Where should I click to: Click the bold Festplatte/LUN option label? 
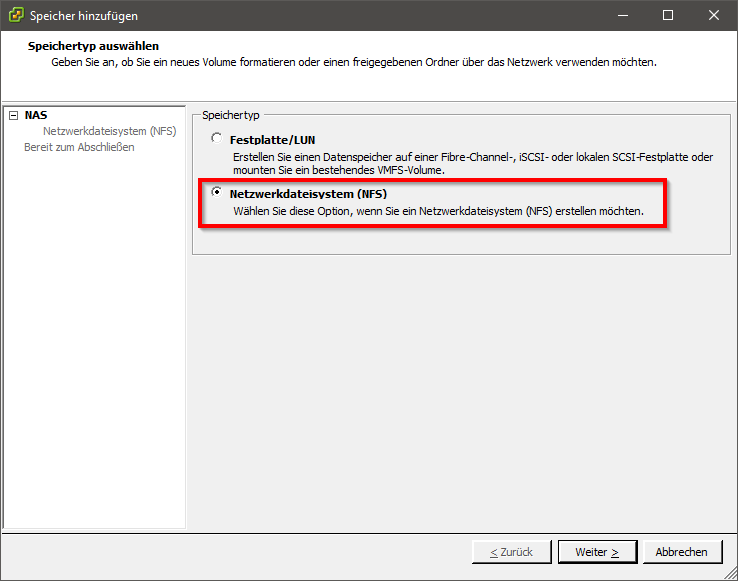(272, 140)
